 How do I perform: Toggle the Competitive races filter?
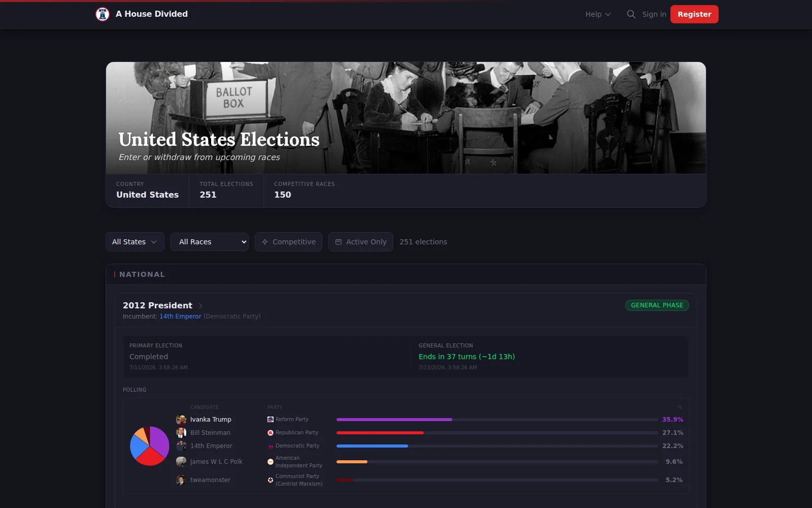click(288, 242)
